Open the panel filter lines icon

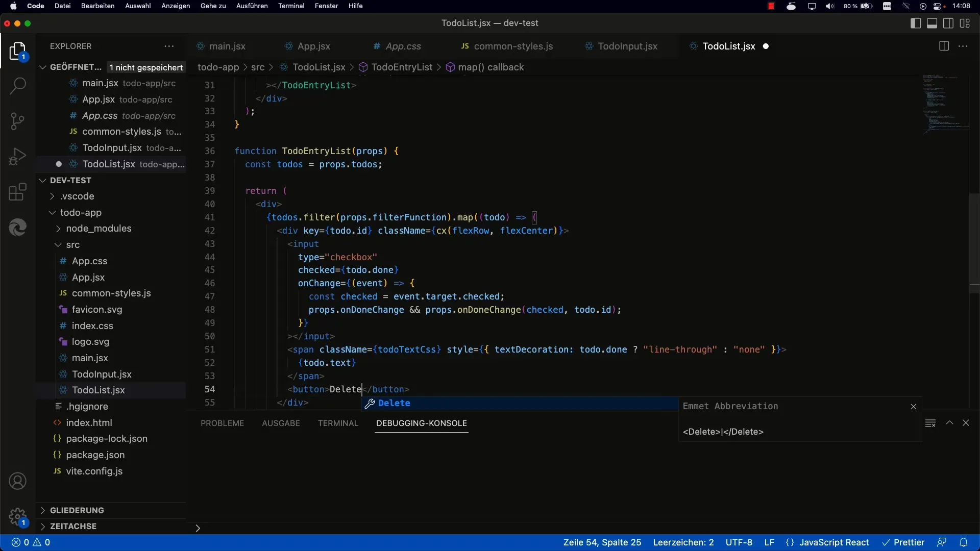[930, 423]
